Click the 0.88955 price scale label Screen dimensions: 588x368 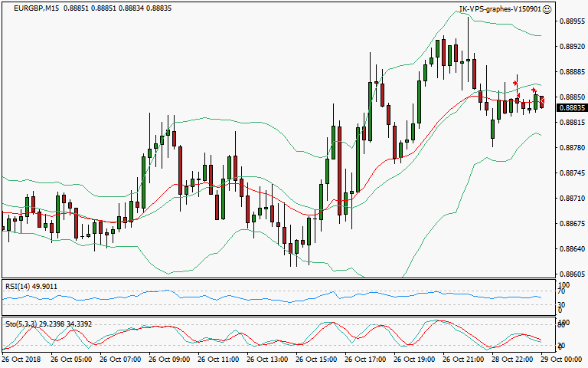point(570,21)
